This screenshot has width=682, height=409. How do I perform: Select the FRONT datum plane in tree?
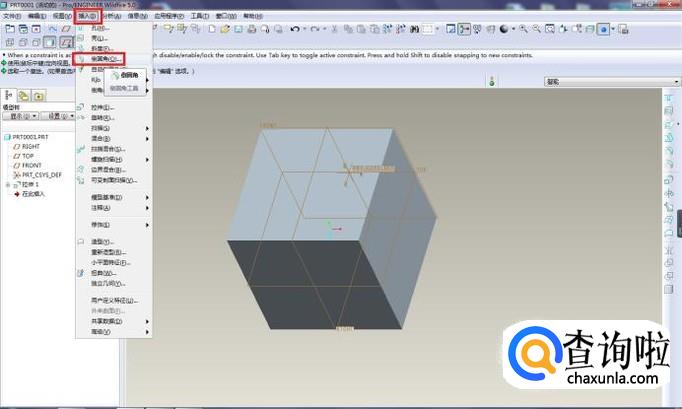pyautogui.click(x=33, y=165)
